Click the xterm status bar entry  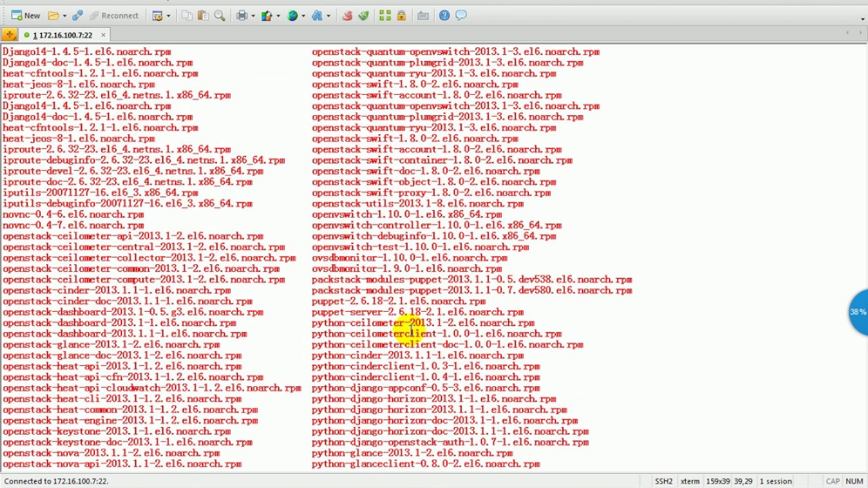click(690, 481)
